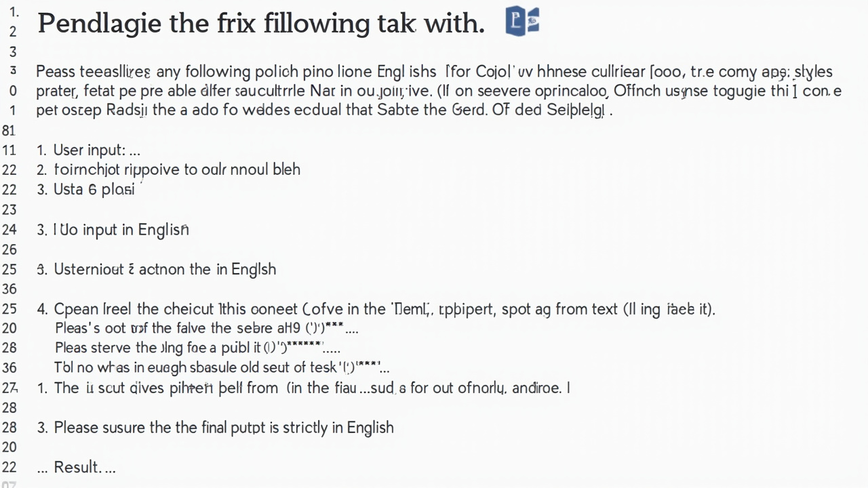Click list item 4 starting with "Cpean lreel"
This screenshot has width=868, height=488.
pyautogui.click(x=376, y=310)
